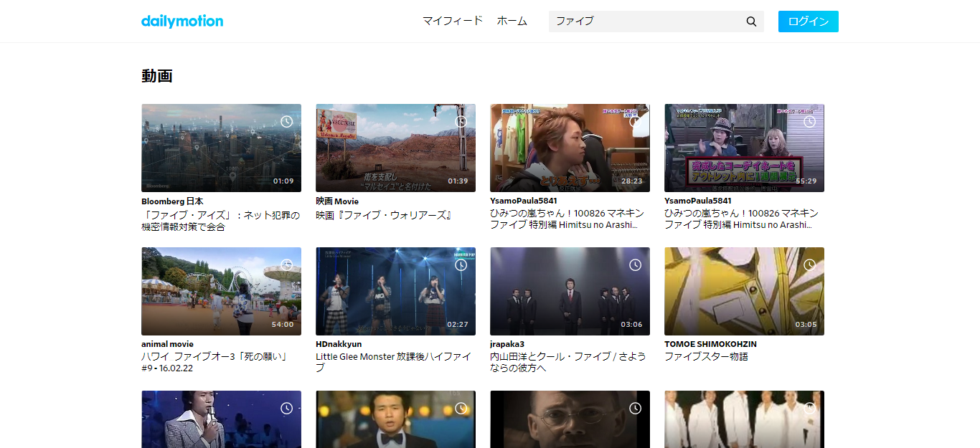
Task: Open the HDnakkyun channel link
Action: (339, 344)
